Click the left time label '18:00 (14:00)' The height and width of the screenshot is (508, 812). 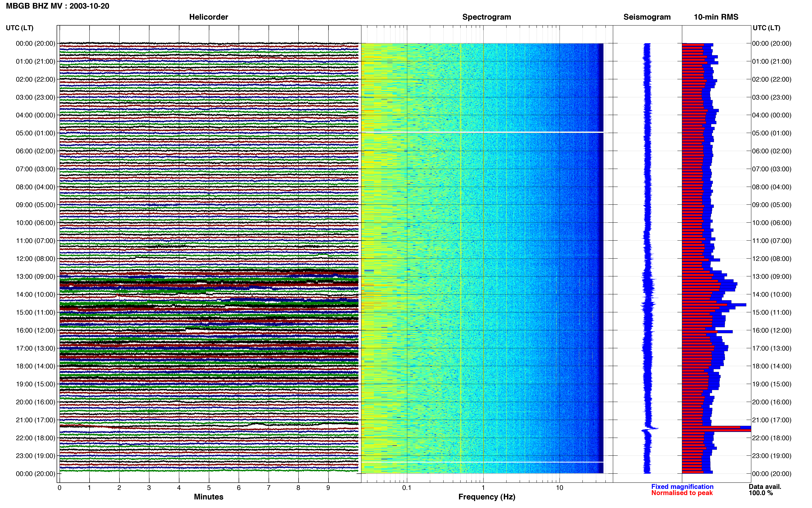click(36, 366)
